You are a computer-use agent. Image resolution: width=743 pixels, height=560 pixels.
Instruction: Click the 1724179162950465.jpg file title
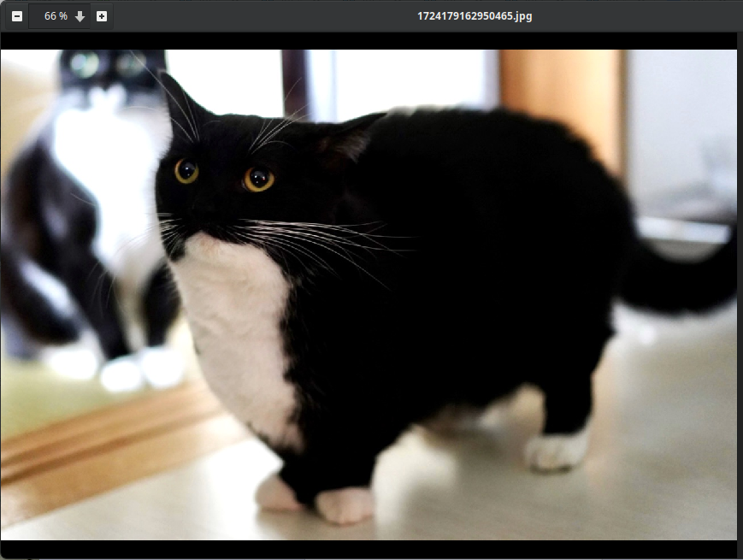click(475, 16)
